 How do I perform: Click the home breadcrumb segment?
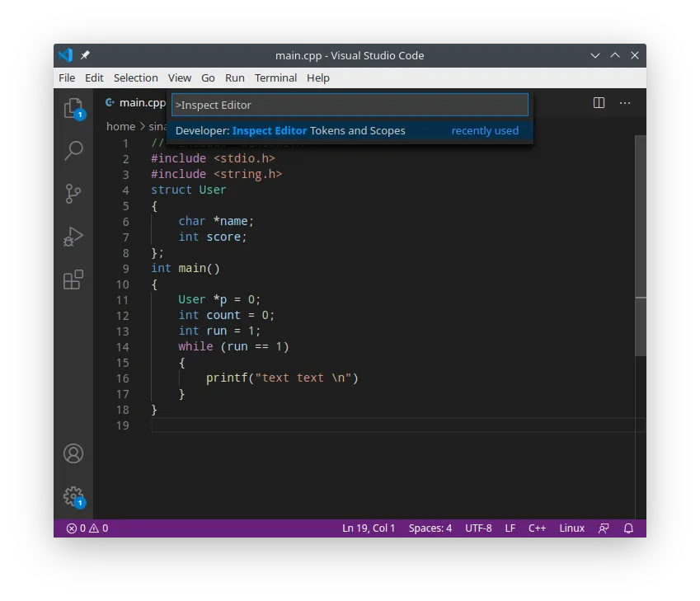120,127
